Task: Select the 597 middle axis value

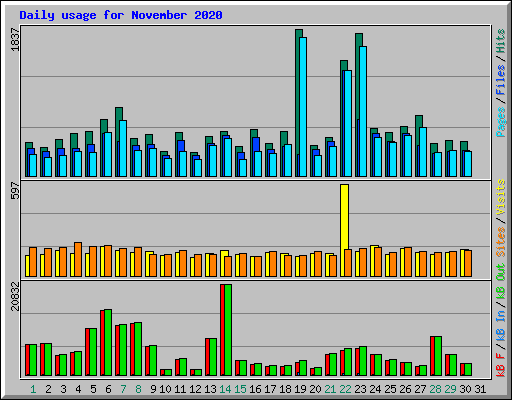Action: (x=15, y=190)
